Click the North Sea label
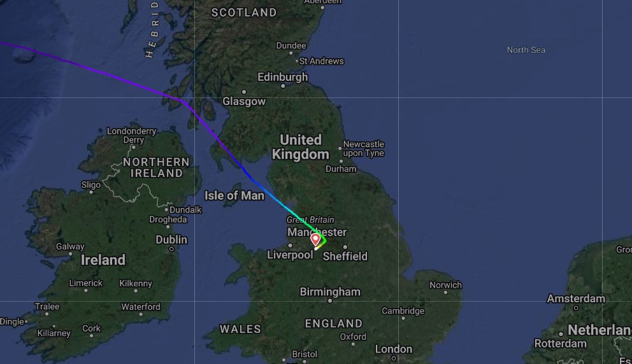 point(526,50)
